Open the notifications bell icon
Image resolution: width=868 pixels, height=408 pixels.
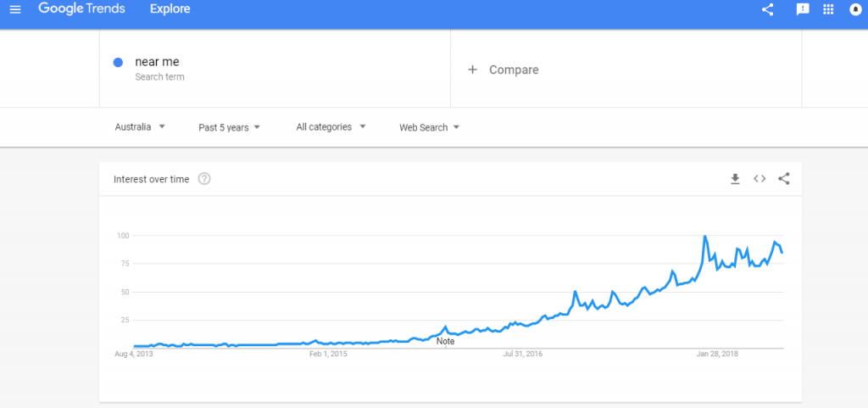(856, 9)
